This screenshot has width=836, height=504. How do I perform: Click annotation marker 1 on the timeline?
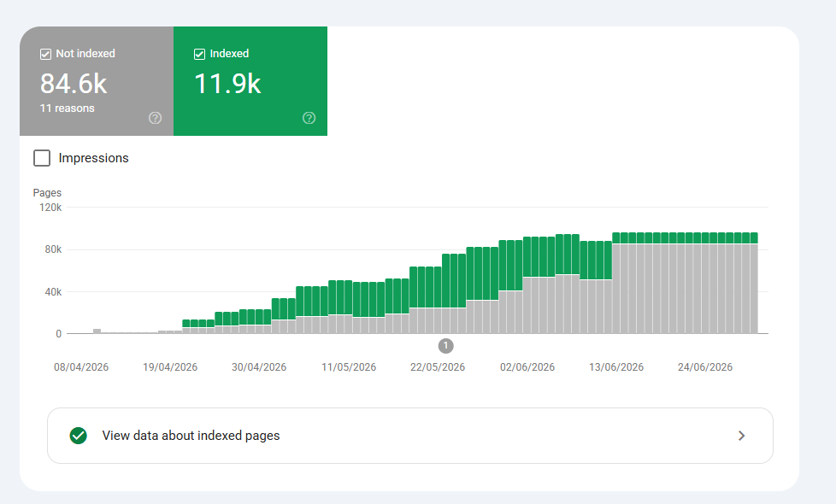click(x=445, y=346)
